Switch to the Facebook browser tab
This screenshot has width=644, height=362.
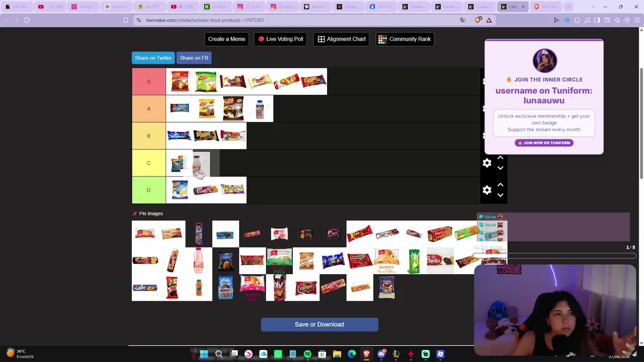[x=381, y=7]
